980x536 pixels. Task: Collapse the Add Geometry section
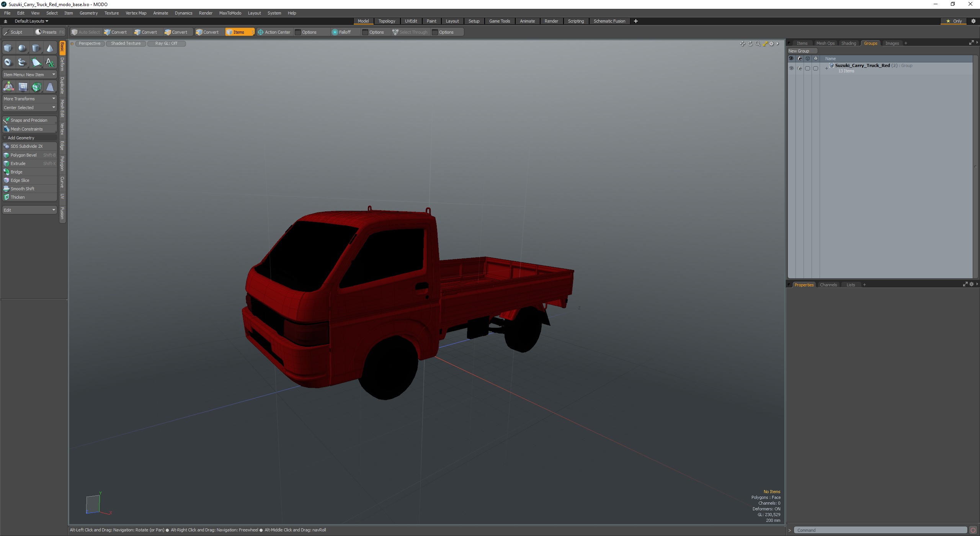click(x=29, y=138)
